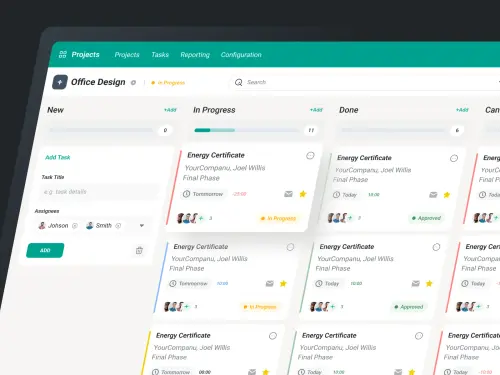Open Approved badge on Done Today 18:00 card

(426, 218)
